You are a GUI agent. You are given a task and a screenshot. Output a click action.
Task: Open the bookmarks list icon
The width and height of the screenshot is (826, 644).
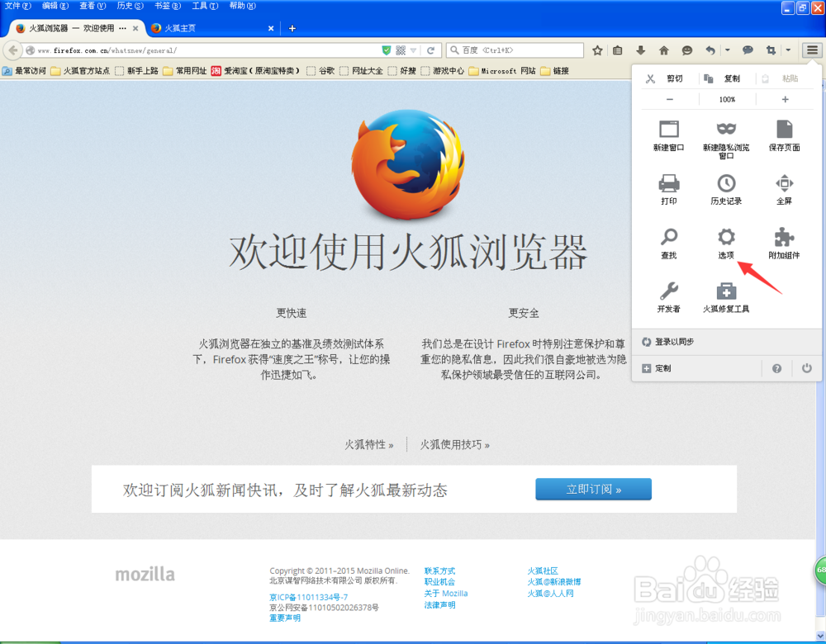pyautogui.click(x=617, y=50)
